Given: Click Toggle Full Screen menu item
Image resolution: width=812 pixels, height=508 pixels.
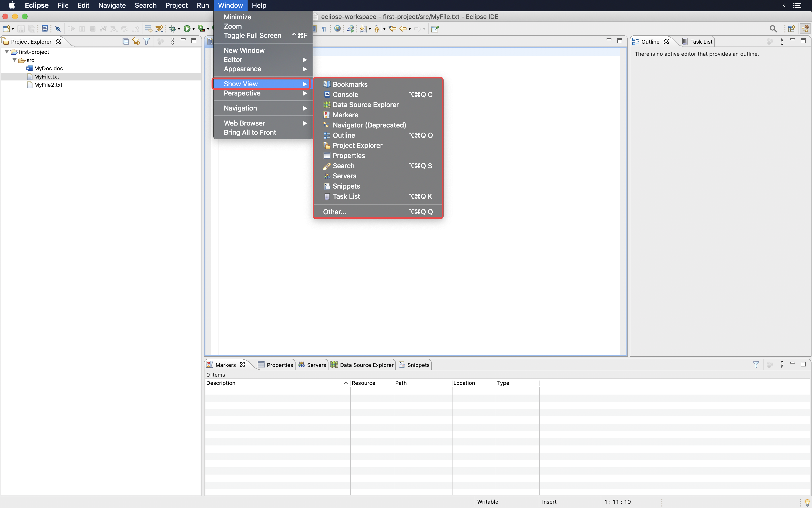Looking at the screenshot, I should [x=263, y=35].
